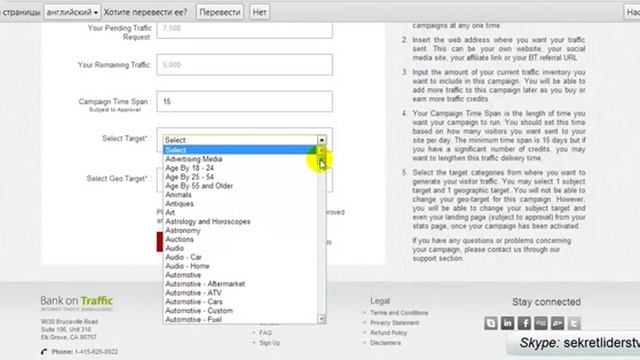640x360 pixels.
Task: Click the dropdown list scrollbar thumb
Action: (322, 162)
